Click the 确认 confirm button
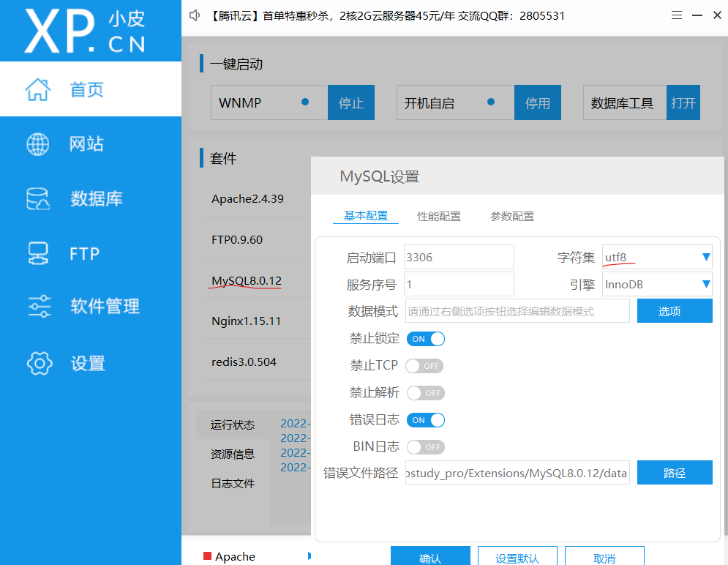 click(x=430, y=558)
